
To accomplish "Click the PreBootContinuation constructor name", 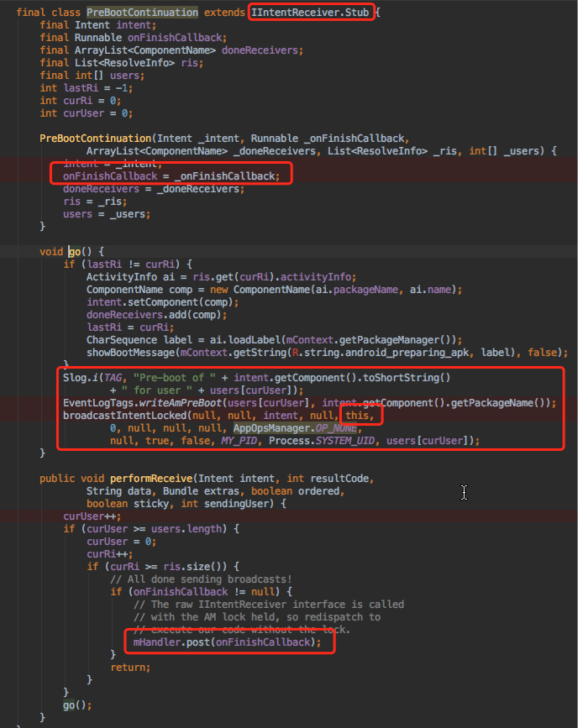I will (95, 139).
